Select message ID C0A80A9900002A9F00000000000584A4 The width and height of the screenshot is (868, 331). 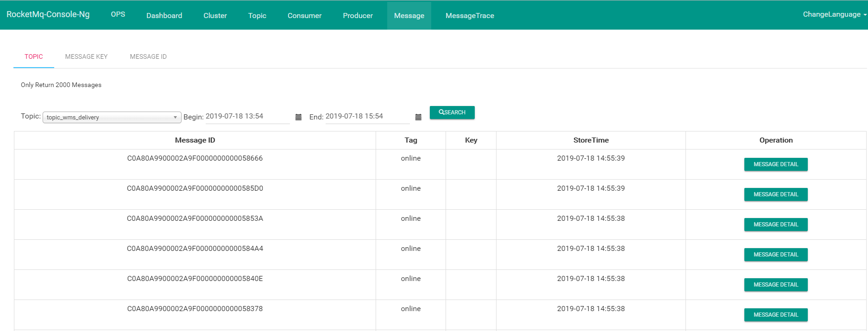pyautogui.click(x=195, y=249)
